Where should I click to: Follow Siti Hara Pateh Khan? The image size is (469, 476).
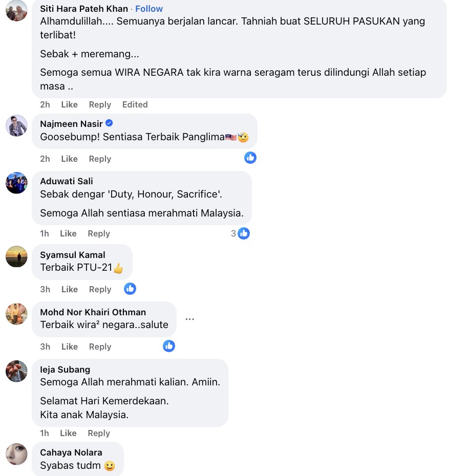[149, 9]
